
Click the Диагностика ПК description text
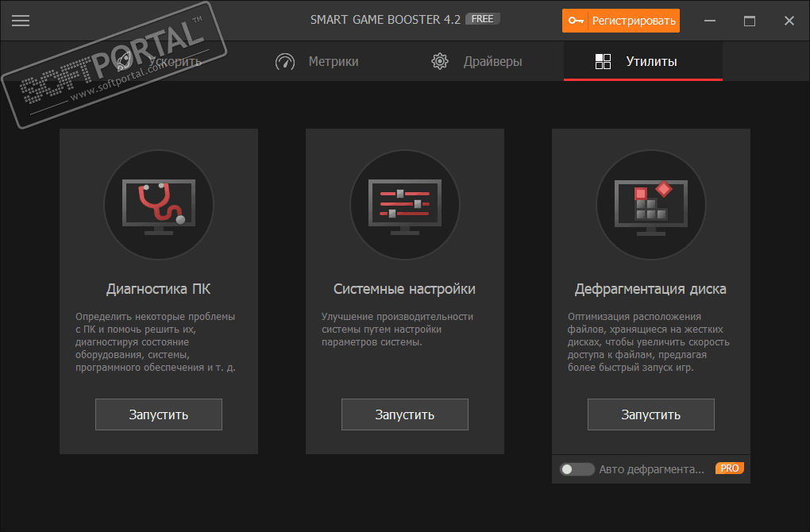coord(156,341)
